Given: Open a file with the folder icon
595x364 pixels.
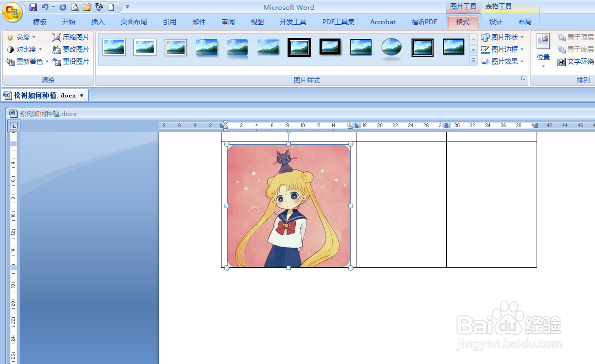Looking at the screenshot, I should click(87, 7).
